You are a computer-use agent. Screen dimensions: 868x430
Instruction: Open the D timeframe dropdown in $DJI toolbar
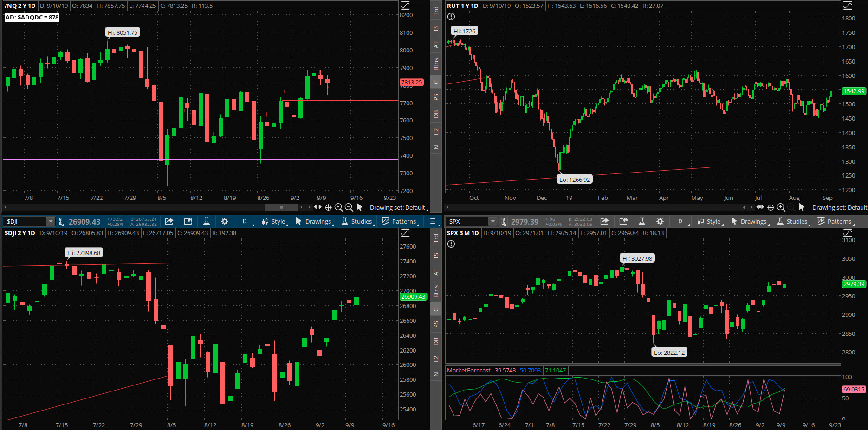pos(246,221)
